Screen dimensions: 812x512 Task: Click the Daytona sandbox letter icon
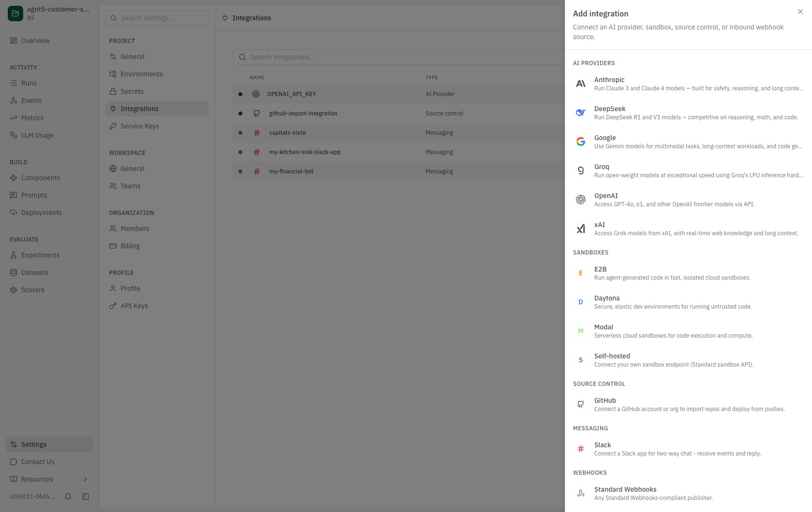[x=581, y=302]
